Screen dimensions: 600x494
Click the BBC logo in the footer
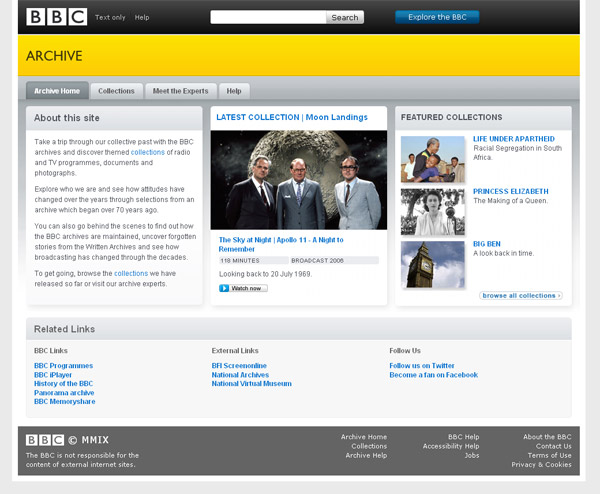click(x=45, y=440)
